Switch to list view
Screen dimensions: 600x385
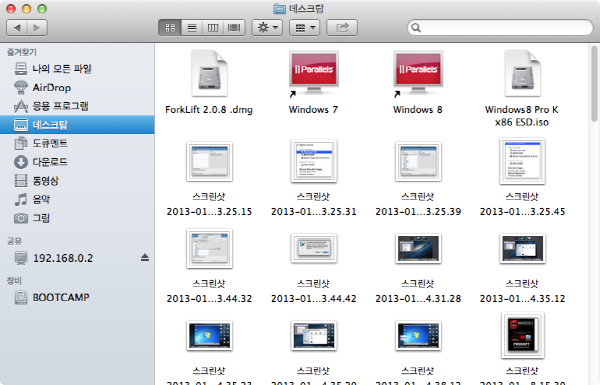(192, 28)
